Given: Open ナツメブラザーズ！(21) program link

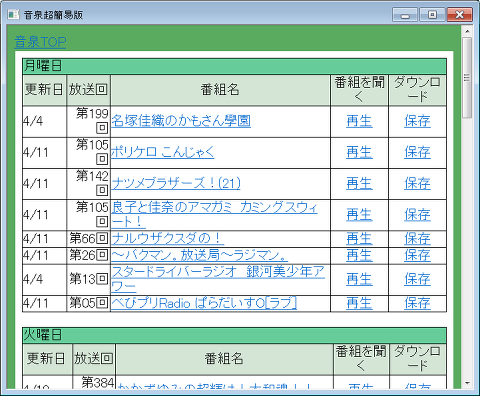Looking at the screenshot, I should 176,183.
